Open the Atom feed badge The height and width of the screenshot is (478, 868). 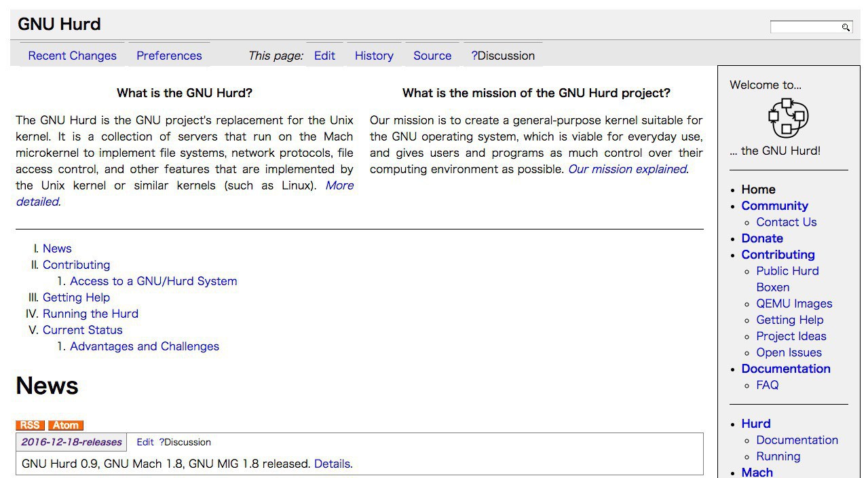(66, 425)
